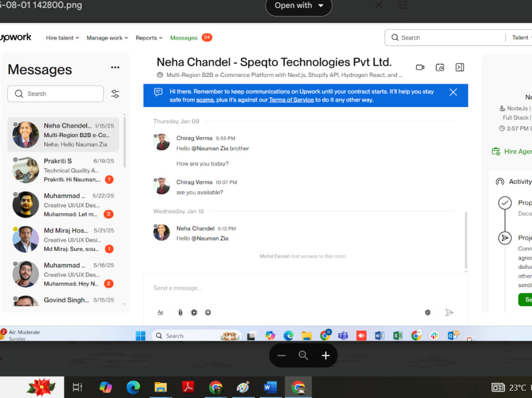Click the sparkle icon beside the paperclip
The height and width of the screenshot is (398, 532).
[x=194, y=312]
